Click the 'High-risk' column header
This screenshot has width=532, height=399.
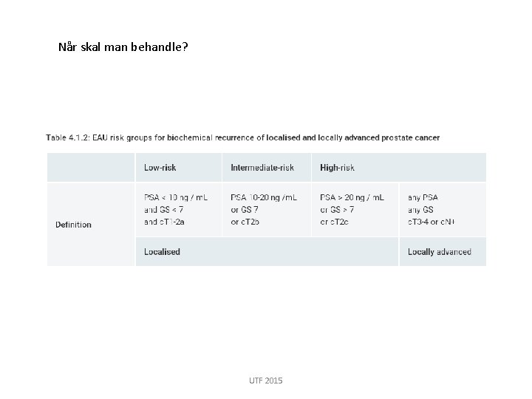click(x=337, y=168)
